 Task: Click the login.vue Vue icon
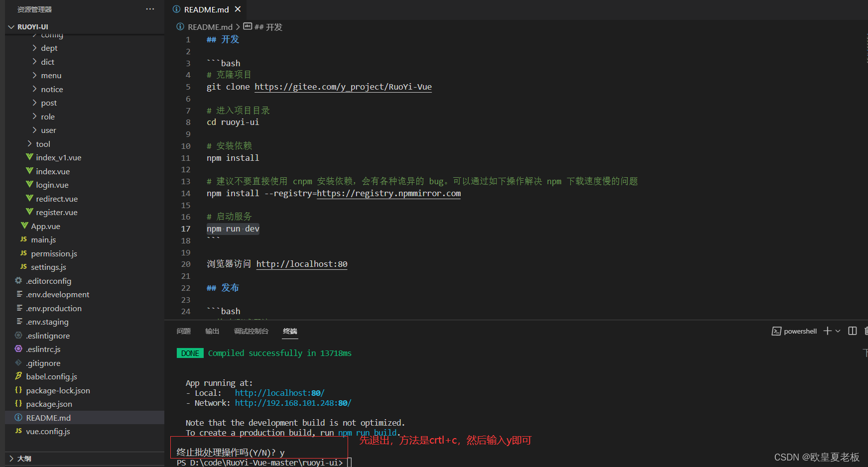[29, 185]
